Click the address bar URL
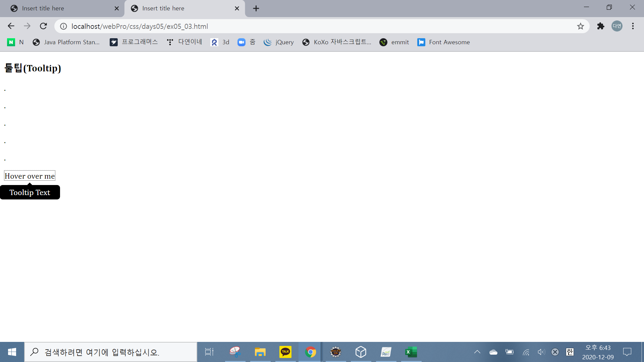This screenshot has width=644, height=362. coord(140,26)
